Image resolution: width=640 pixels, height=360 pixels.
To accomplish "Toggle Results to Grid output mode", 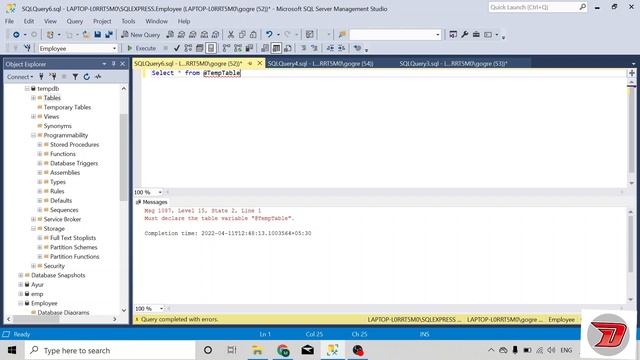I will point(276,48).
